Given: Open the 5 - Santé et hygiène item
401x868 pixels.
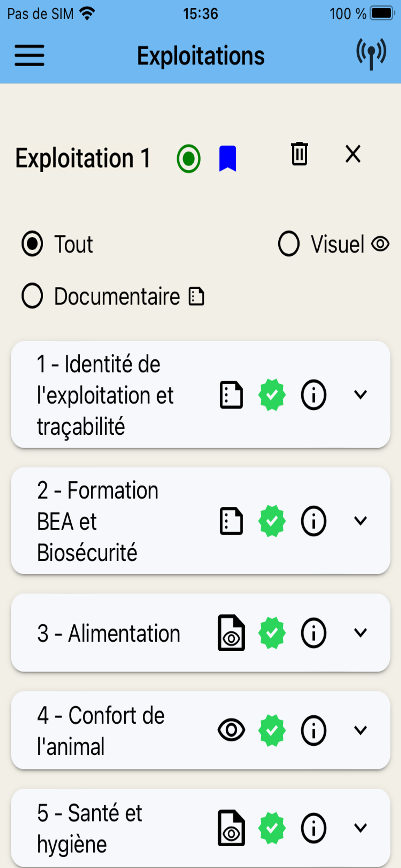Looking at the screenshot, I should click(200, 828).
